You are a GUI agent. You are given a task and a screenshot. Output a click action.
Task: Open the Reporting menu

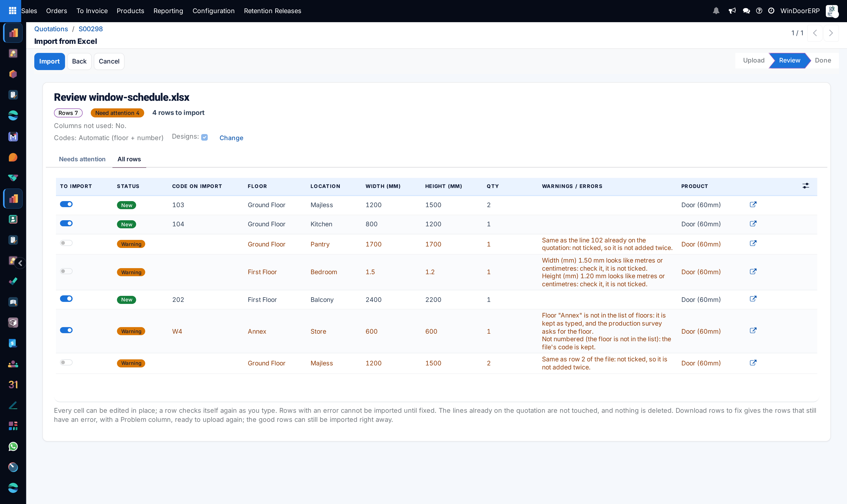tap(168, 11)
